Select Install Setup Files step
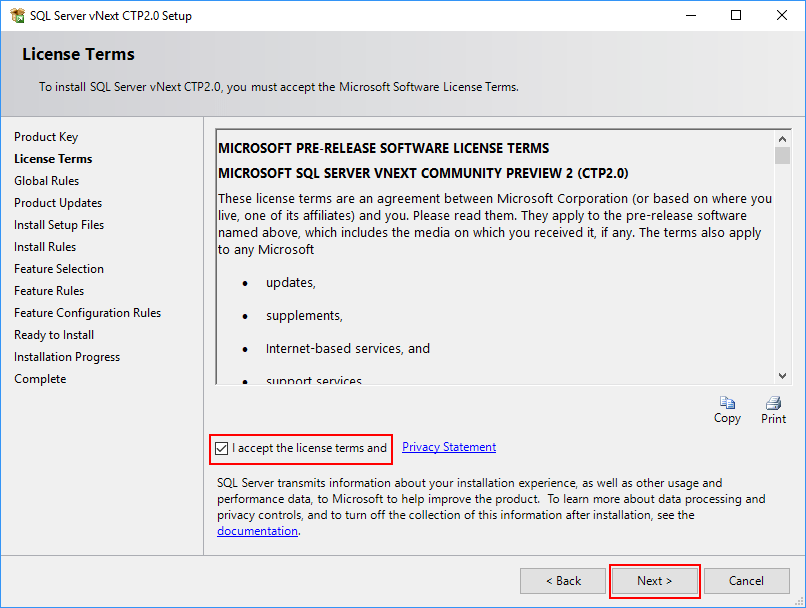The height and width of the screenshot is (608, 806). click(58, 224)
